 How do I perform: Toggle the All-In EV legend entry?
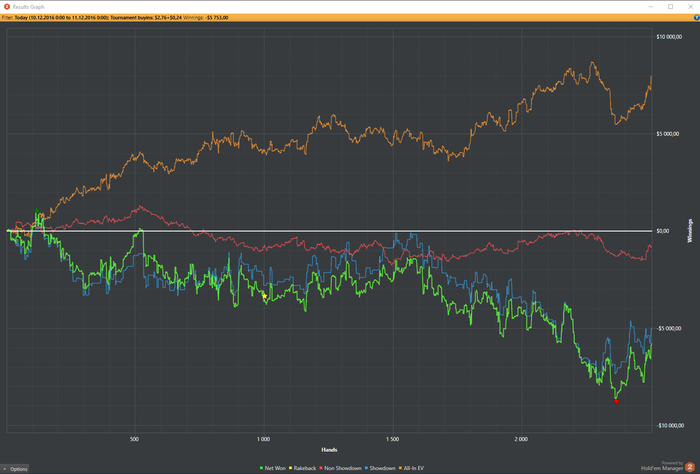(x=411, y=468)
